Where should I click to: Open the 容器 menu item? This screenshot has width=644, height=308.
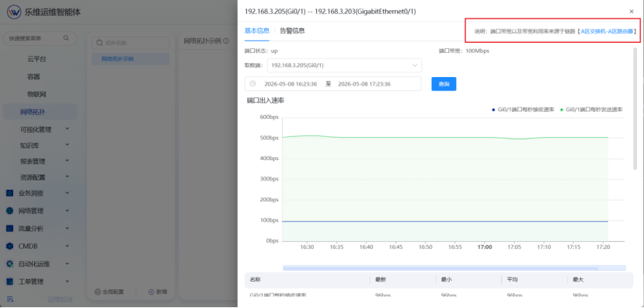[33, 77]
